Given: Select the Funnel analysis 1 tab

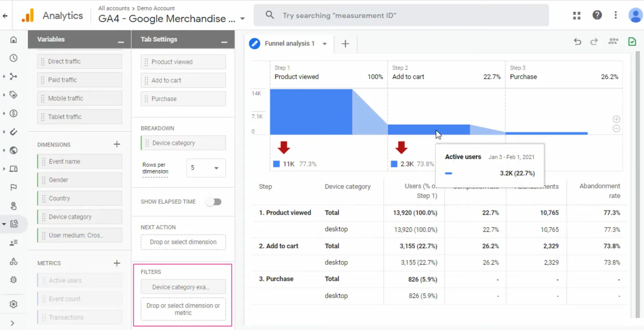Looking at the screenshot, I should pos(289,43).
